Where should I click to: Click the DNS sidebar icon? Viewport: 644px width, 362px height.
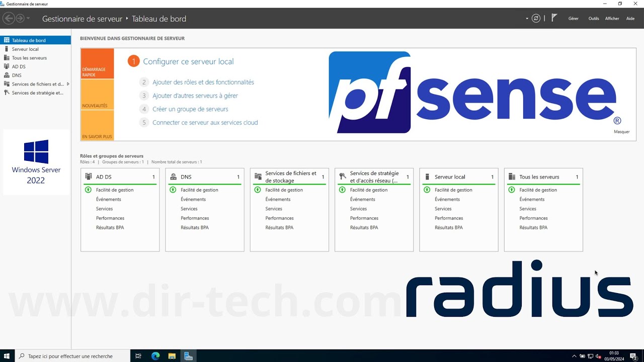click(x=7, y=75)
